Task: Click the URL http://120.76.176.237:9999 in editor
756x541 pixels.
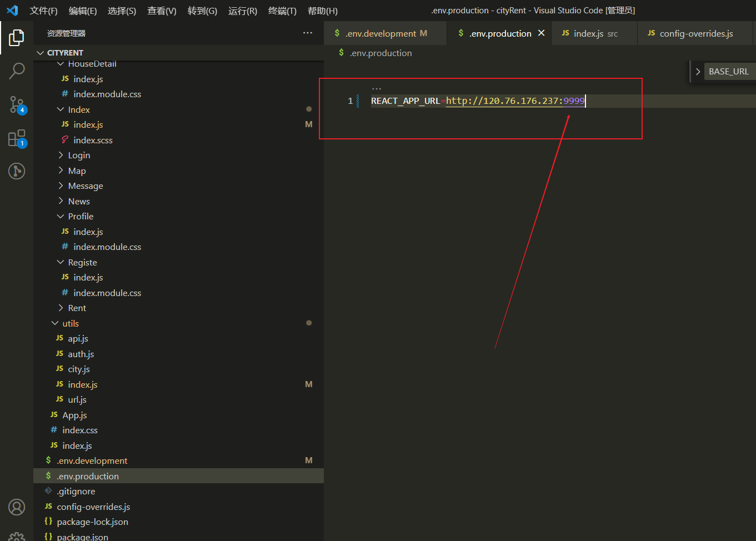Action: click(x=515, y=101)
